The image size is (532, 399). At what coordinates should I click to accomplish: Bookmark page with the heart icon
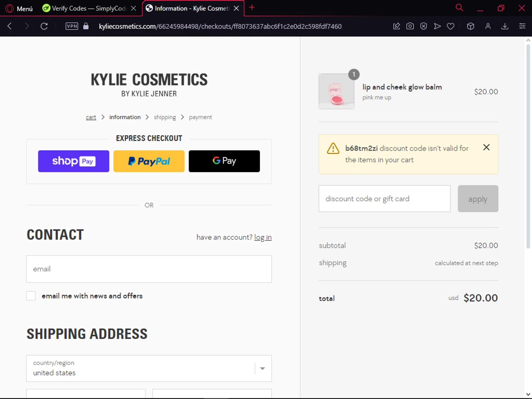pyautogui.click(x=450, y=26)
